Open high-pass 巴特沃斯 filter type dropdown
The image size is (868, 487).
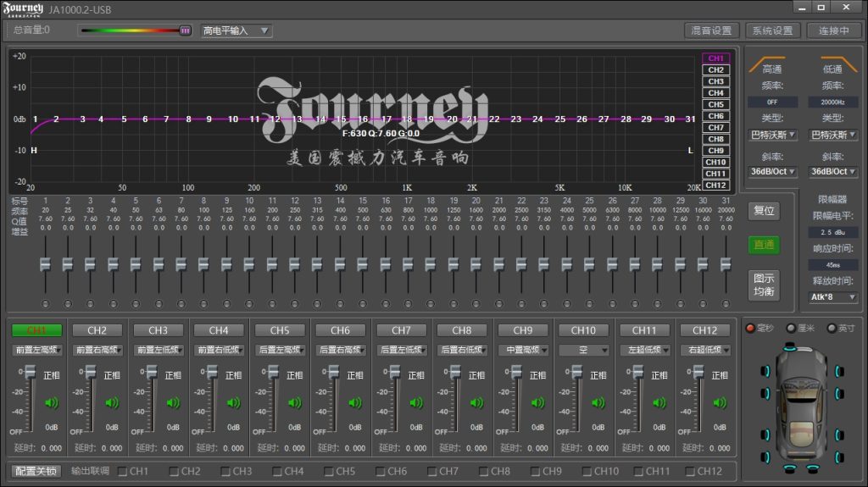point(773,135)
